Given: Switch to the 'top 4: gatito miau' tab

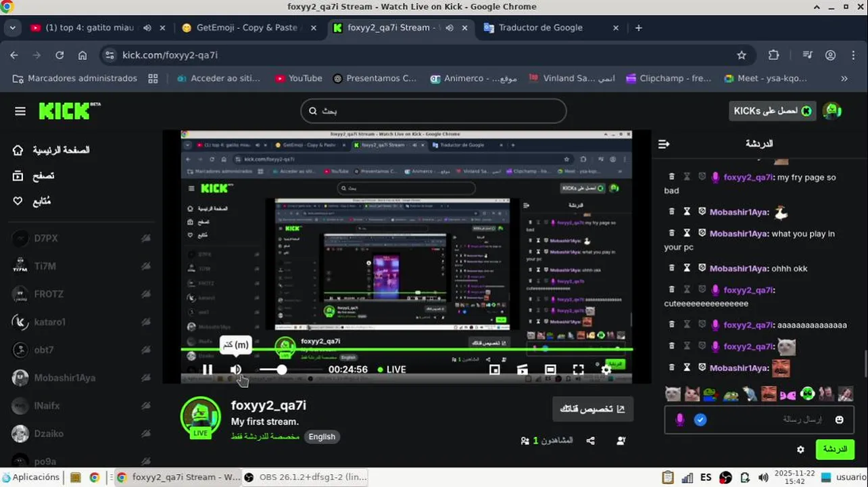Looking at the screenshot, I should pyautogui.click(x=99, y=28).
